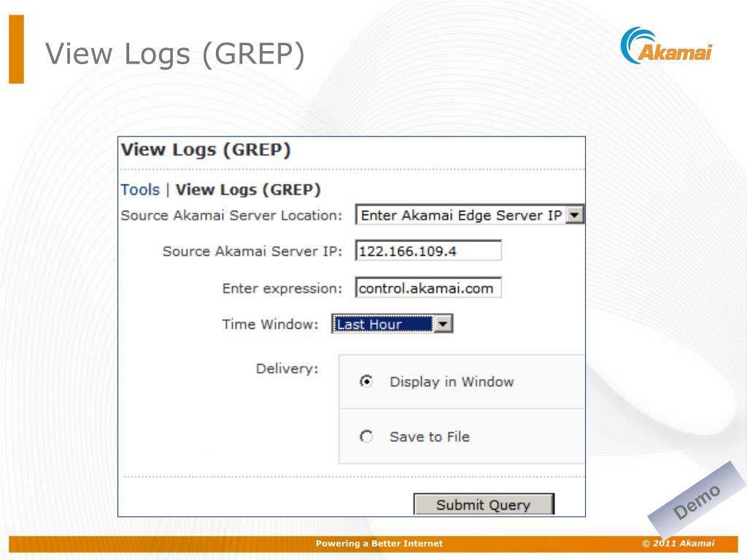
Task: Submit the query with Submit Query
Action: [x=484, y=505]
